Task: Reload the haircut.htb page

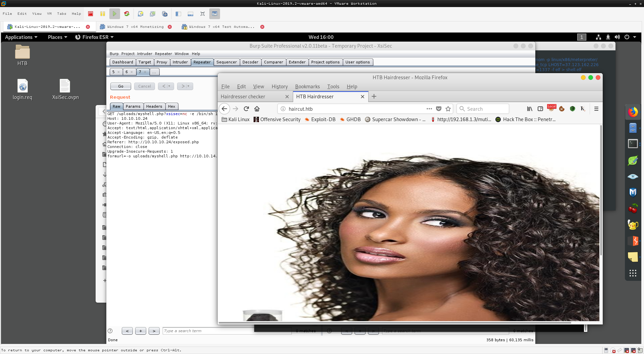Action: tap(246, 109)
